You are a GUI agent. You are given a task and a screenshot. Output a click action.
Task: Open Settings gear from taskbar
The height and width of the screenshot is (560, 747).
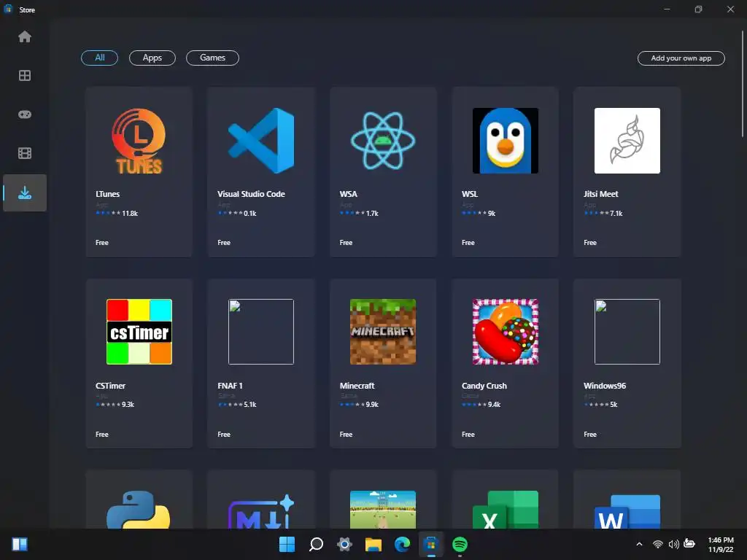pos(344,544)
